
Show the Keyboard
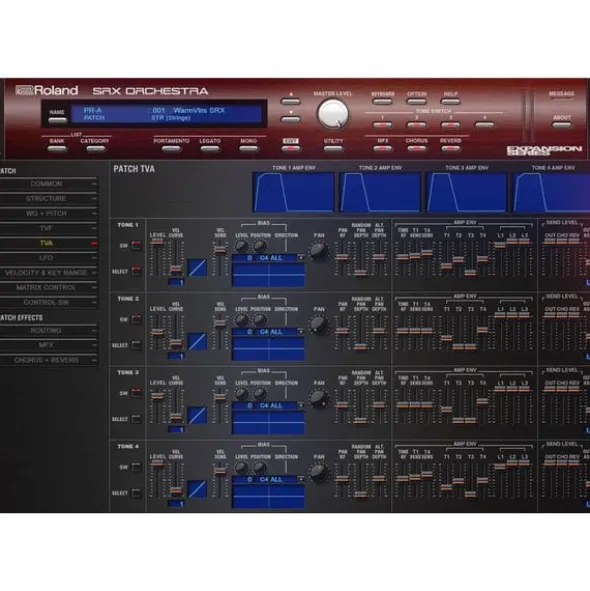[382, 101]
